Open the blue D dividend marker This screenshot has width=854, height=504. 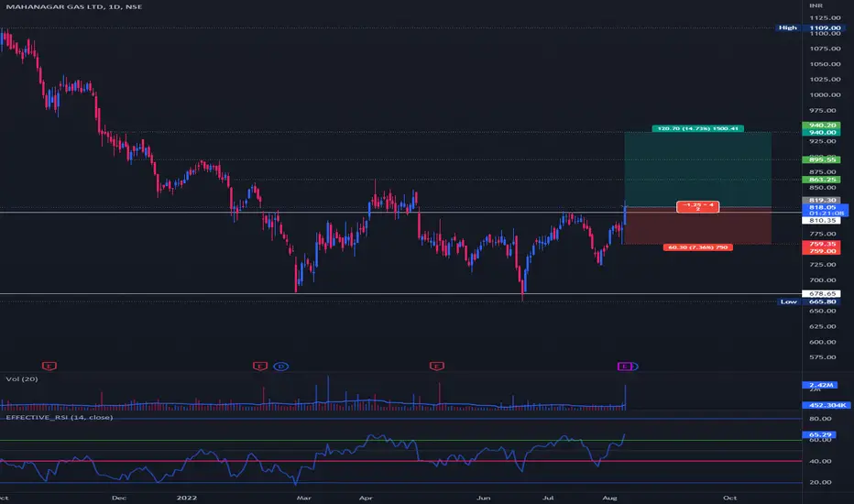pos(281,367)
